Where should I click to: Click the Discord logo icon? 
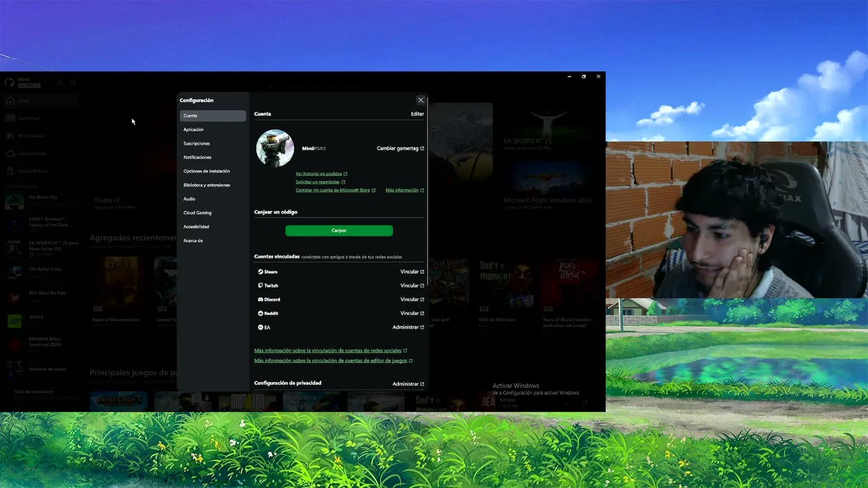point(260,300)
